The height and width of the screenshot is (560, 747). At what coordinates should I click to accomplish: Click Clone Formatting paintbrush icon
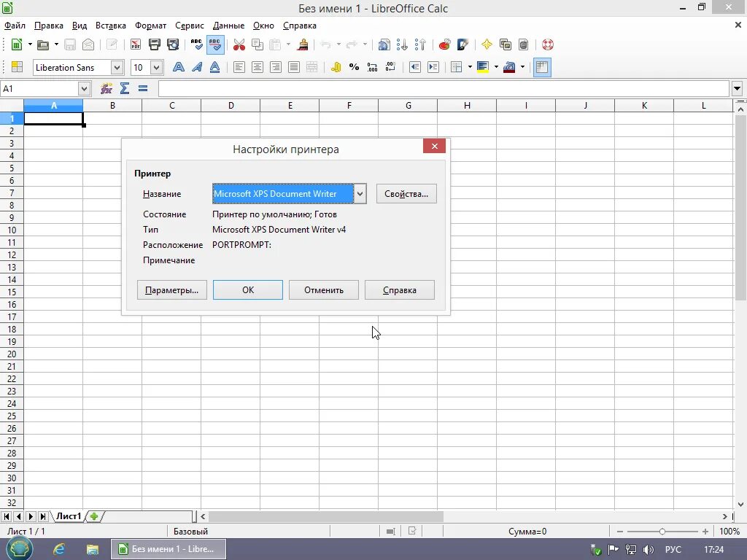click(x=302, y=44)
